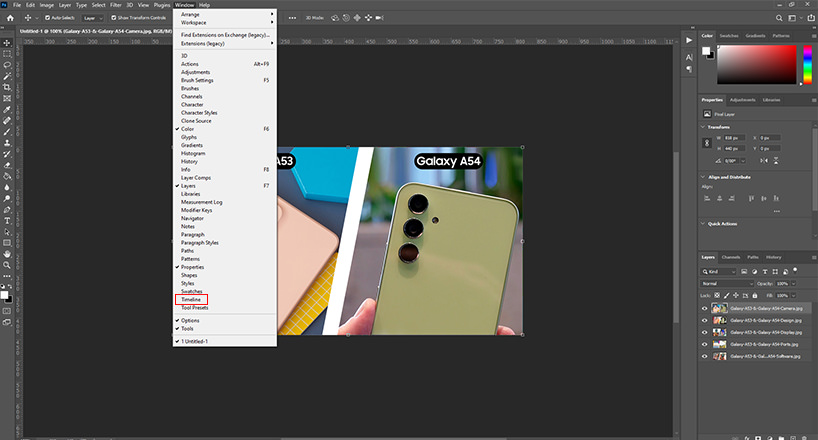Open the rotation angle dropdown
Viewport: 818px width, 440px height.
pyautogui.click(x=743, y=161)
